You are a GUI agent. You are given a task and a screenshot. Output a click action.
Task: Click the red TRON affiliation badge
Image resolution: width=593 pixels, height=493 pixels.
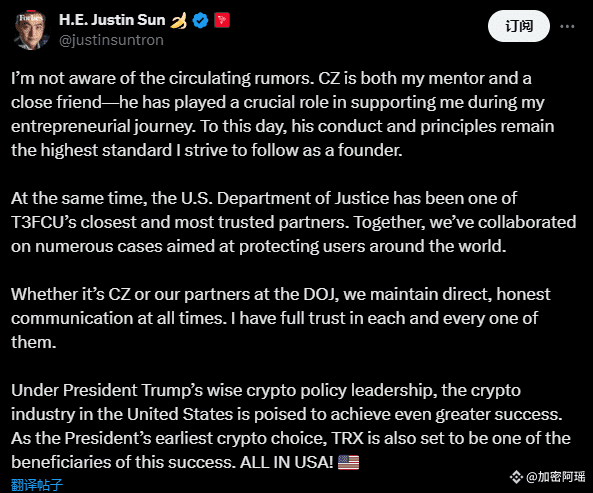[222, 20]
